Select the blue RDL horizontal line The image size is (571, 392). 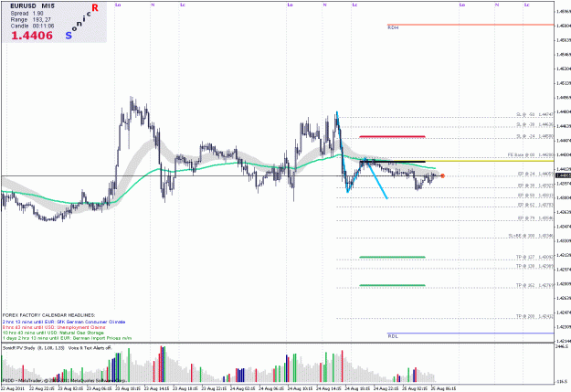coord(471,333)
